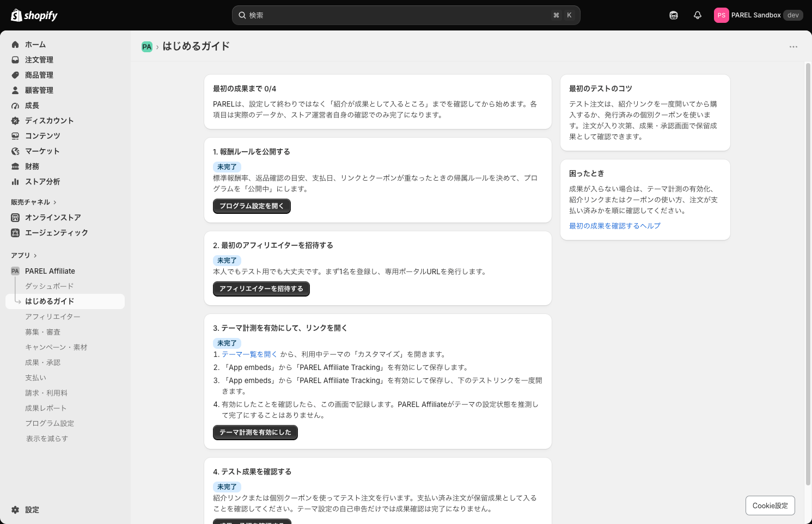Click the 検索 search field

[x=406, y=15]
